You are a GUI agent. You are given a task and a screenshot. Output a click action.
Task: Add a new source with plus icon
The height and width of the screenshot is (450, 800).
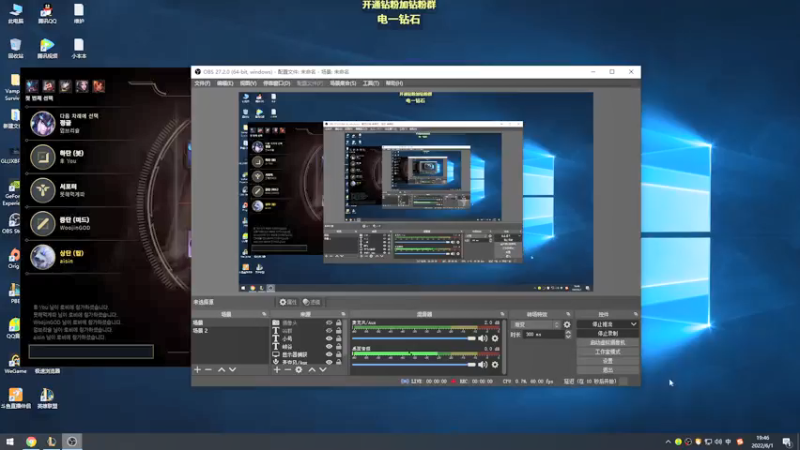(x=277, y=369)
